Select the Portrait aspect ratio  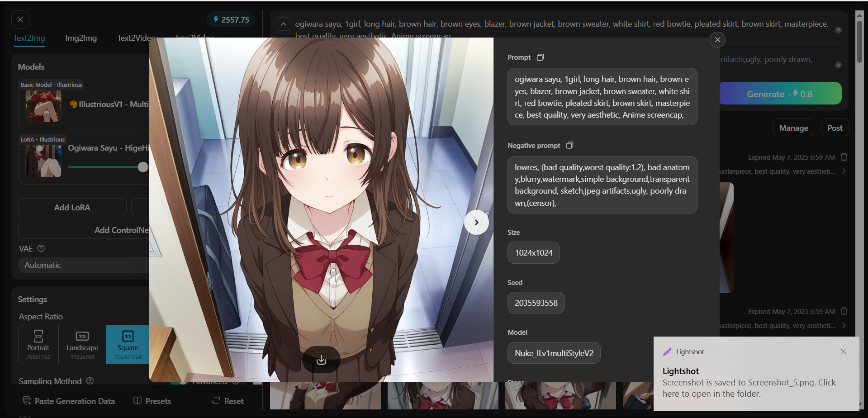pos(38,344)
